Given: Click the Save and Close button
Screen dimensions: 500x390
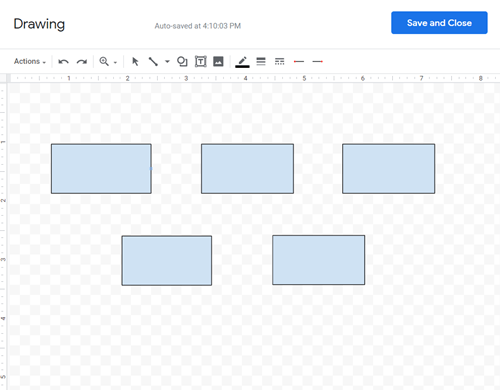Looking at the screenshot, I should coord(439,23).
